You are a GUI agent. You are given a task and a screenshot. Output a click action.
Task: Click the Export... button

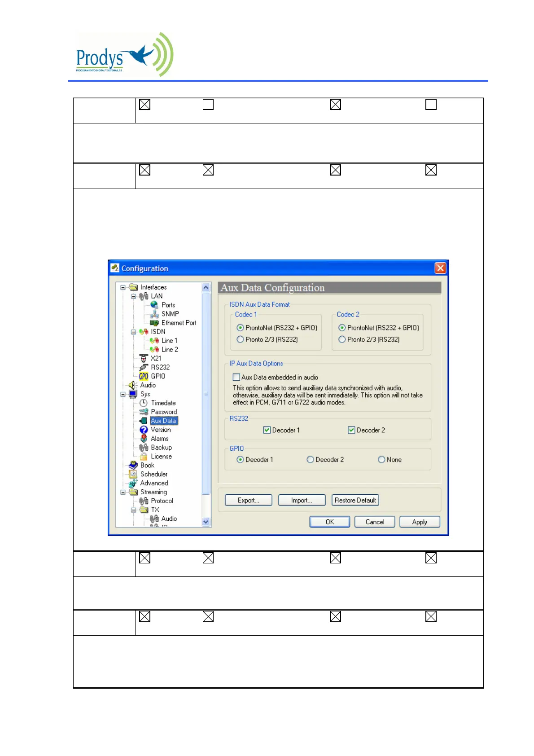(249, 500)
